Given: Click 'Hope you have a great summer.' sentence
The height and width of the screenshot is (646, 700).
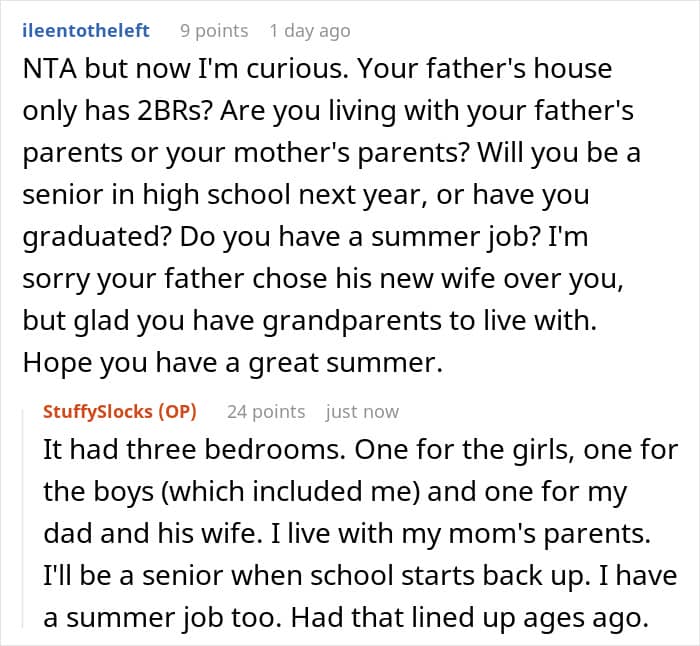Looking at the screenshot, I should coord(233,363).
